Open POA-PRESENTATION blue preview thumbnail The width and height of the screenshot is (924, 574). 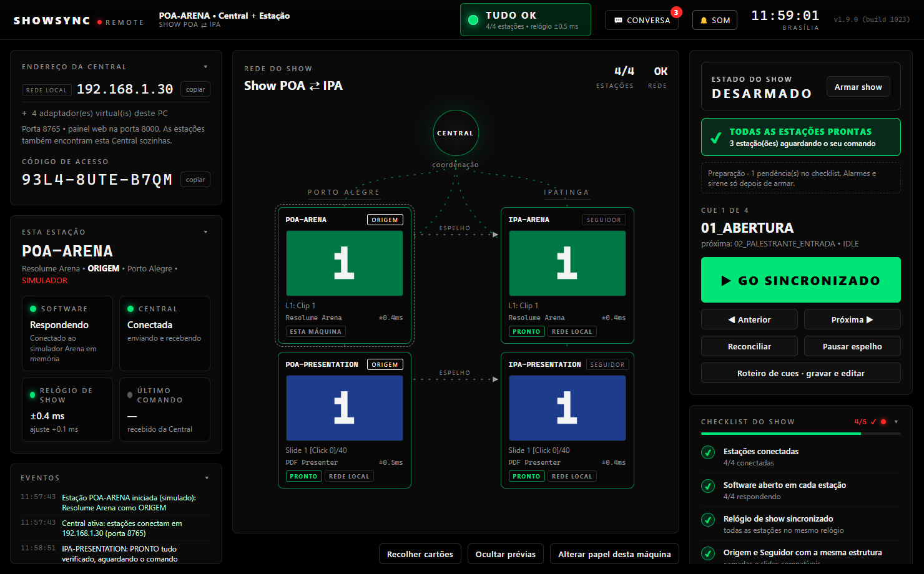[x=345, y=408]
